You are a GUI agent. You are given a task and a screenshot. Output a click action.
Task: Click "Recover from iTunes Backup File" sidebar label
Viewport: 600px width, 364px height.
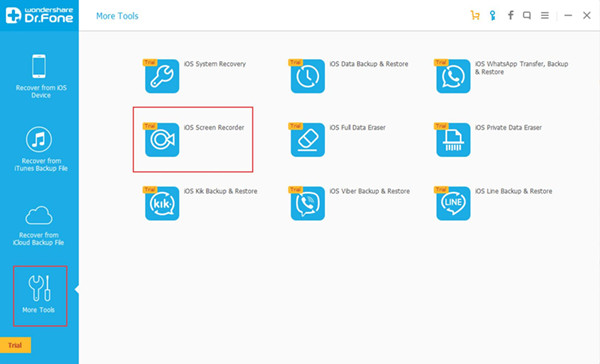point(41,165)
